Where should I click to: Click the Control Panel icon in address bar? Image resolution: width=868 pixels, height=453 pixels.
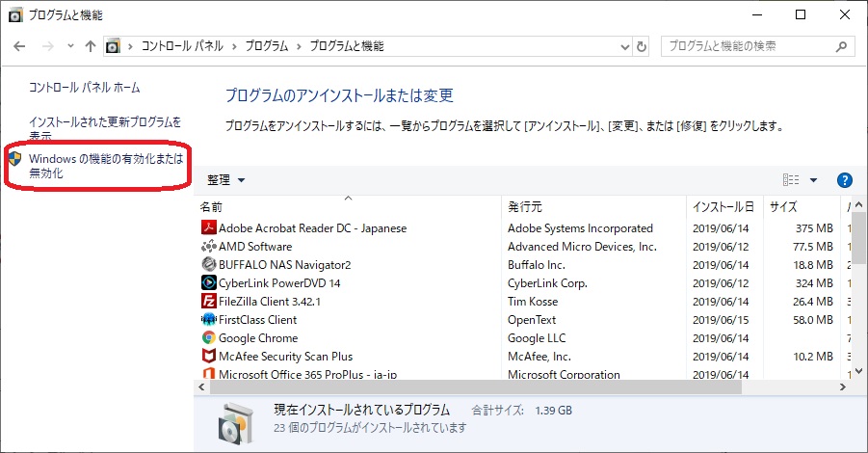click(x=113, y=46)
